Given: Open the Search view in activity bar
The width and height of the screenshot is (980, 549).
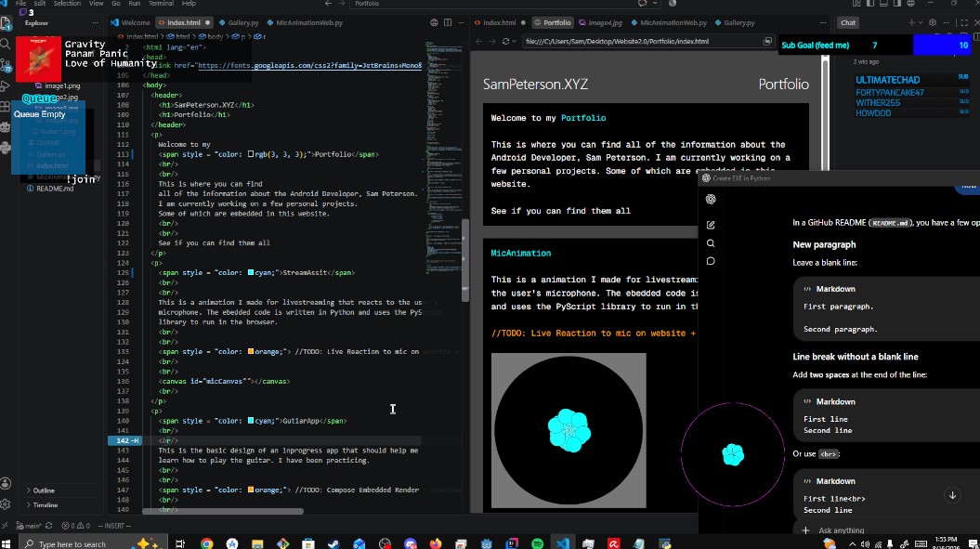Looking at the screenshot, I should pyautogui.click(x=6, y=44).
